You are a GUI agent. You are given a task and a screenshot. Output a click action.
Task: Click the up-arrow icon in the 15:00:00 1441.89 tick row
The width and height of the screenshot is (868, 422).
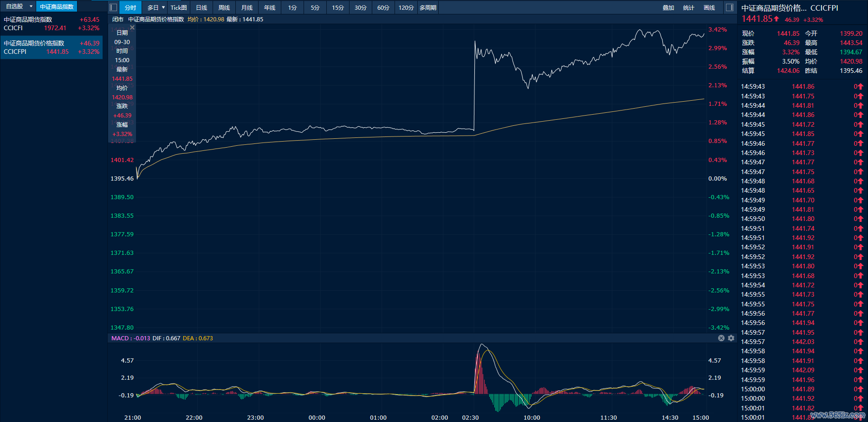[860, 389]
